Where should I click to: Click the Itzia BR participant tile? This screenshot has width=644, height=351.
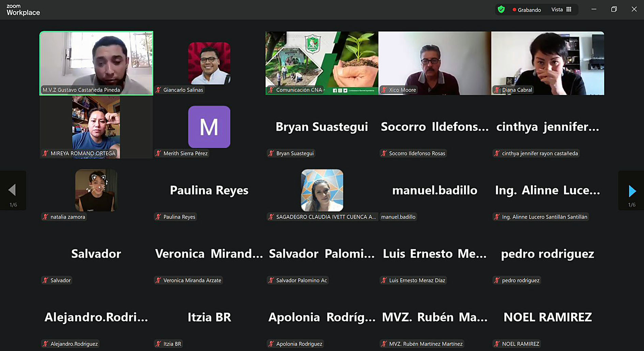(x=209, y=317)
